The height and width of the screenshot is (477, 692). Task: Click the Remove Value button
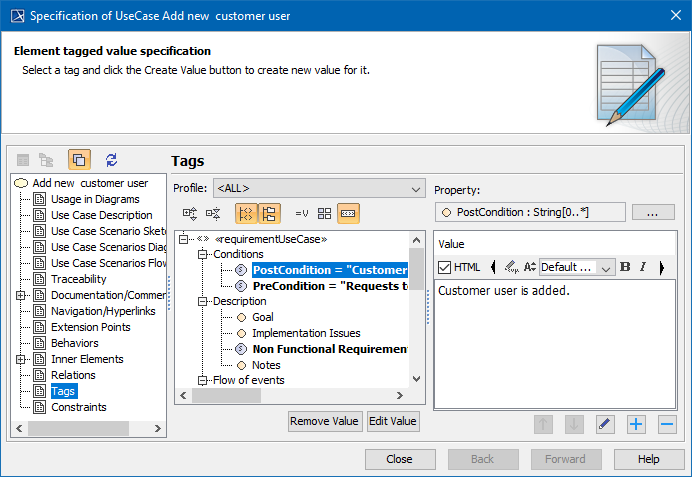[325, 421]
